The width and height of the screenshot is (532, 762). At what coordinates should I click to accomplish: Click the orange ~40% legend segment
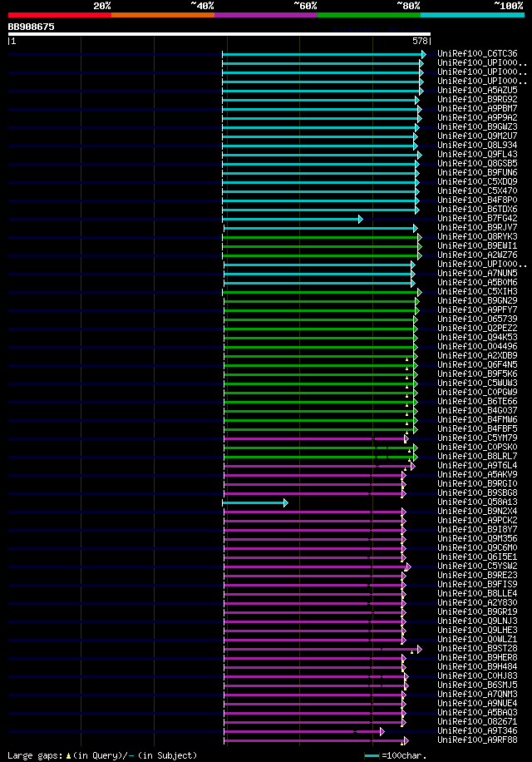[x=163, y=15]
